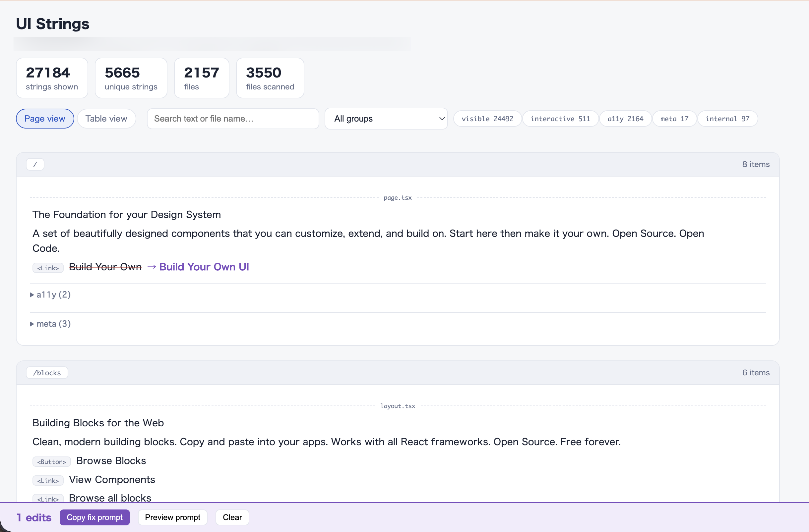Image resolution: width=809 pixels, height=532 pixels.
Task: Select the / route badge
Action: pos(35,164)
